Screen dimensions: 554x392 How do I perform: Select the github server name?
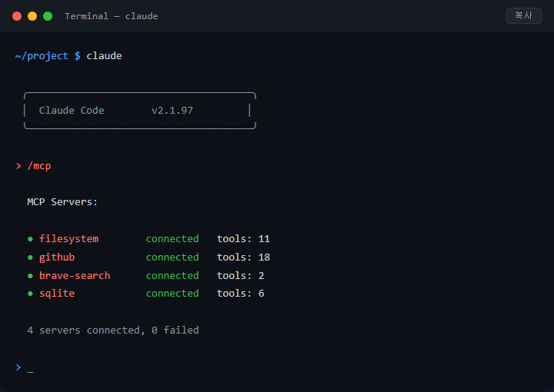[x=57, y=257]
